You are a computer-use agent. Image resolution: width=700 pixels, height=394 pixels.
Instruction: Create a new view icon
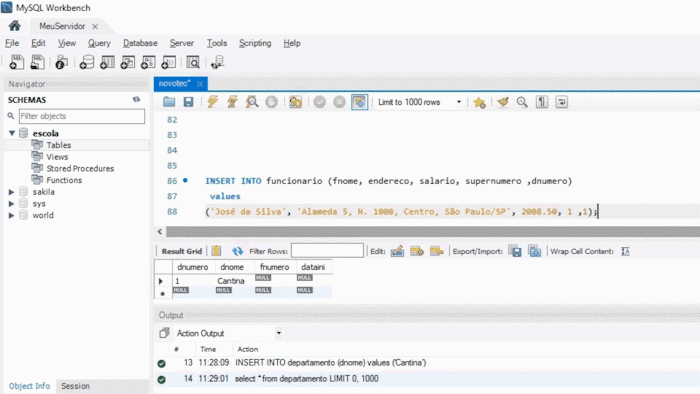pos(128,62)
